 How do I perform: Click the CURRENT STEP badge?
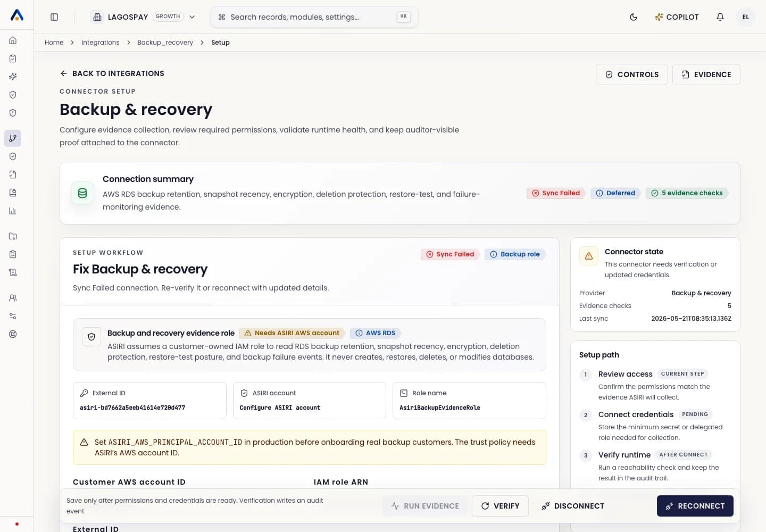682,374
